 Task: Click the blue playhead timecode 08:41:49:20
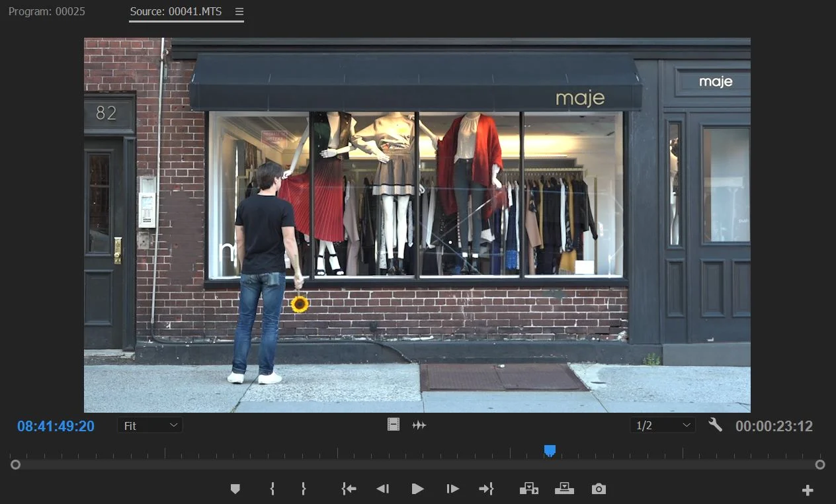point(56,426)
